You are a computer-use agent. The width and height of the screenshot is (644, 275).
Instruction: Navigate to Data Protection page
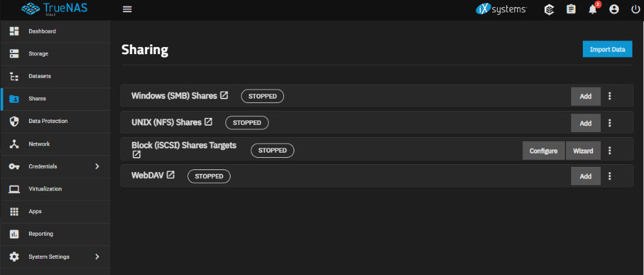(48, 121)
